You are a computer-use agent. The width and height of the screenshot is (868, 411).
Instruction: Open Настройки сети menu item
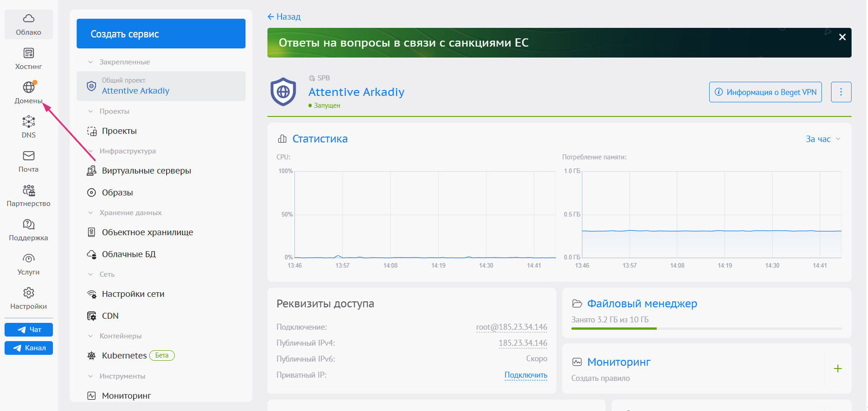click(133, 294)
